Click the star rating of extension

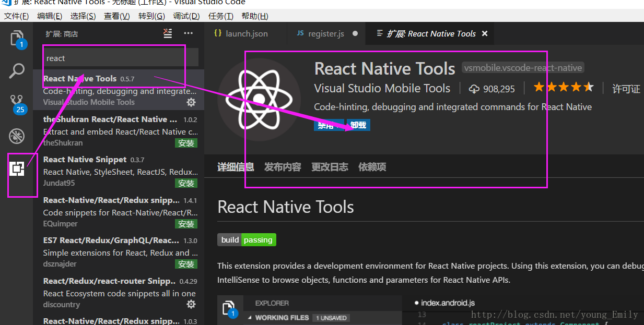pos(564,87)
